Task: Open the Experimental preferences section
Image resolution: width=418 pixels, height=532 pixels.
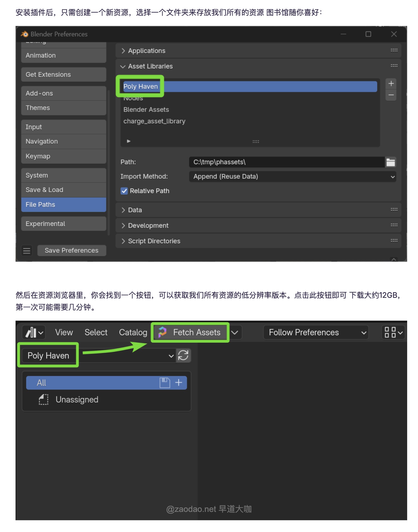Action: pyautogui.click(x=64, y=224)
